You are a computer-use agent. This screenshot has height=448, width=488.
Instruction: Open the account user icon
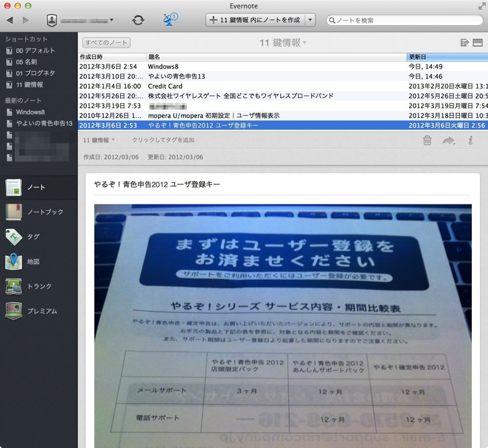52,20
